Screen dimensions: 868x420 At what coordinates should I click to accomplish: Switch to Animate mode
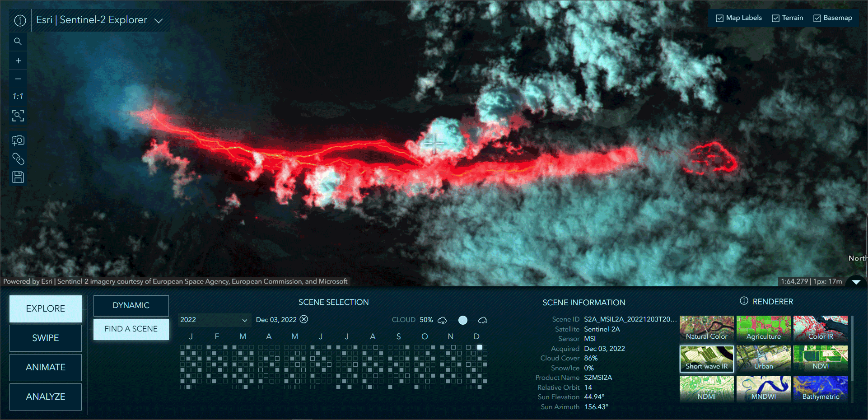point(46,367)
